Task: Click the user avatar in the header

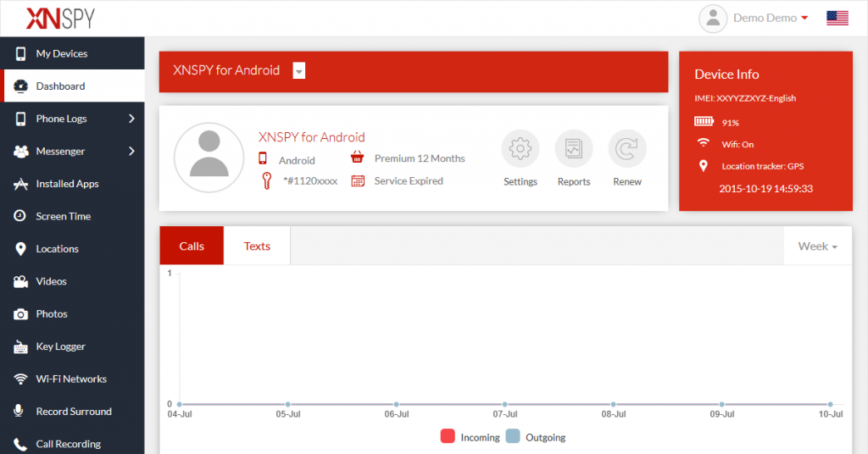Action: (713, 19)
